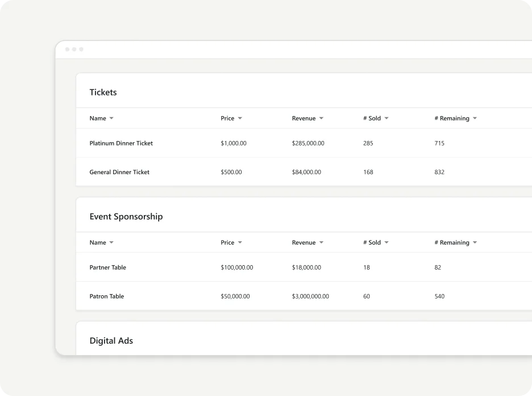The width and height of the screenshot is (532, 396).
Task: Click Price sort arrow in Event Sponsorship
Action: coord(240,242)
